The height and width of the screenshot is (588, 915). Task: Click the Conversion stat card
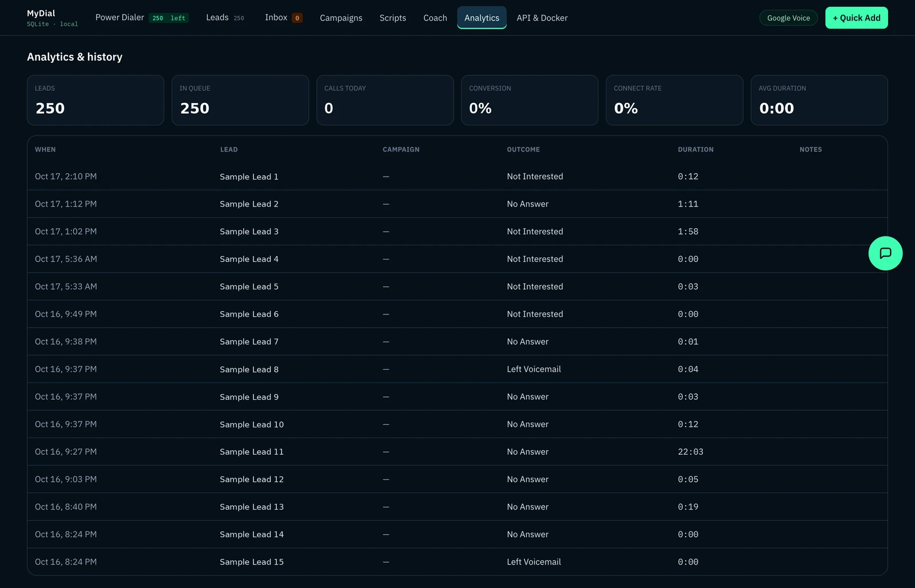(530, 100)
